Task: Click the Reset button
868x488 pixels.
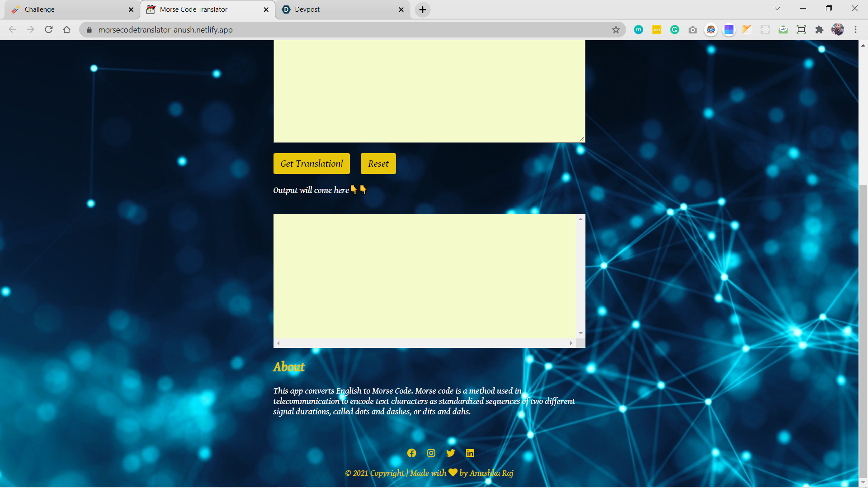Action: 378,164
